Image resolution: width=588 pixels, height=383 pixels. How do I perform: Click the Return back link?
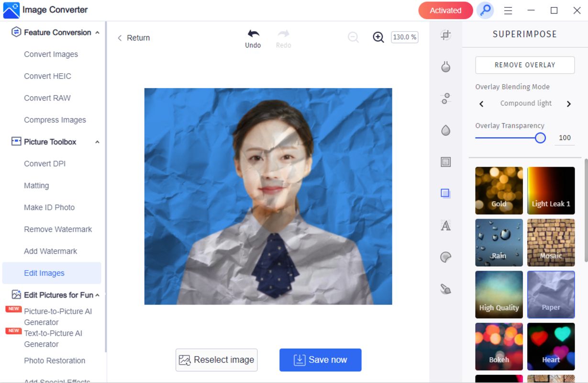tap(134, 38)
